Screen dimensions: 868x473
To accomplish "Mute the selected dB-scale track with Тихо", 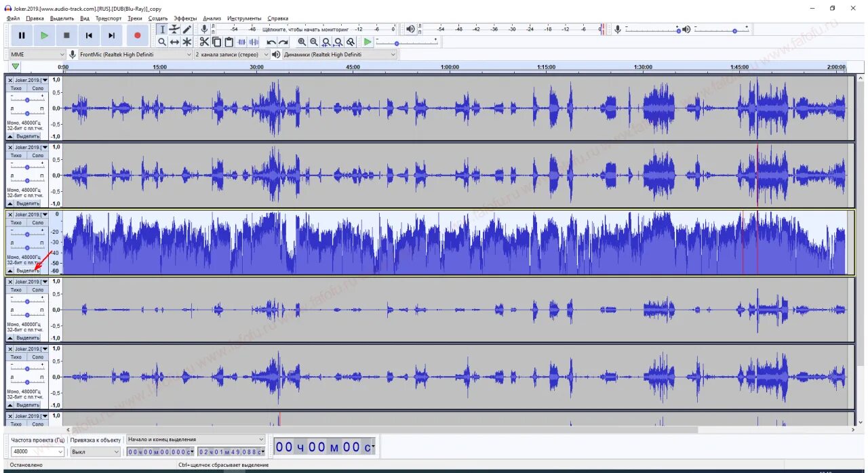I will click(16, 222).
